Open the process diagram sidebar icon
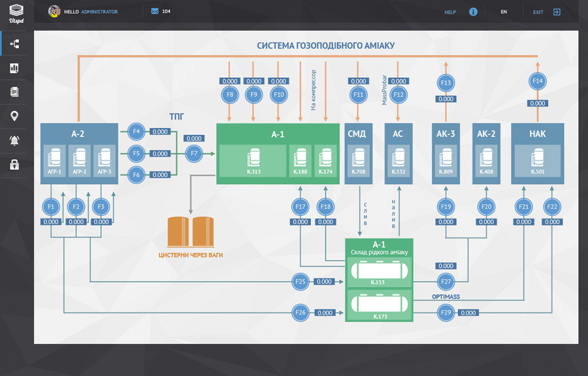Viewport: 588px width, 376px height. click(14, 44)
